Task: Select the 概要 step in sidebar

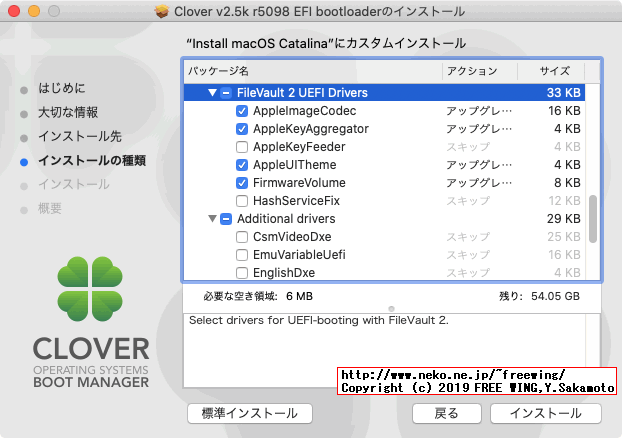Action: point(50,208)
